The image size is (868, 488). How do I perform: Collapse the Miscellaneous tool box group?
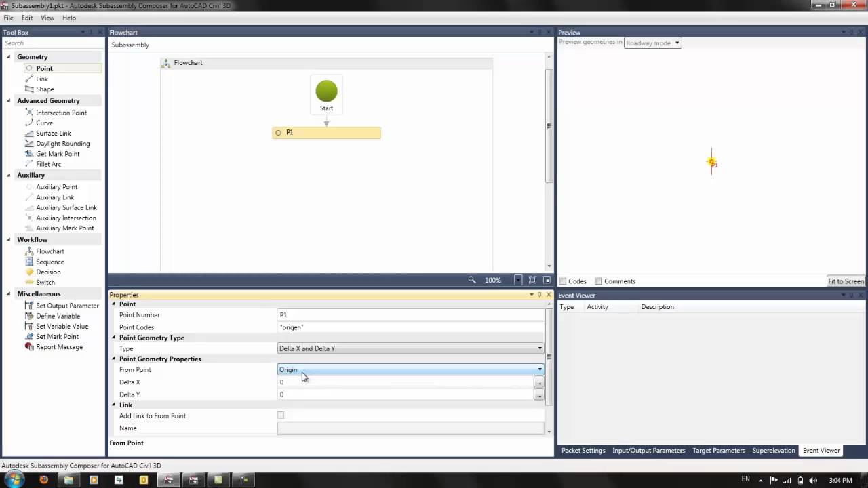click(9, 293)
